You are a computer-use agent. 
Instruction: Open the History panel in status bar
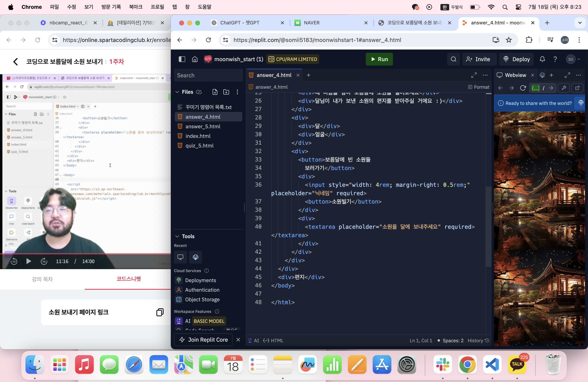pos(478,340)
